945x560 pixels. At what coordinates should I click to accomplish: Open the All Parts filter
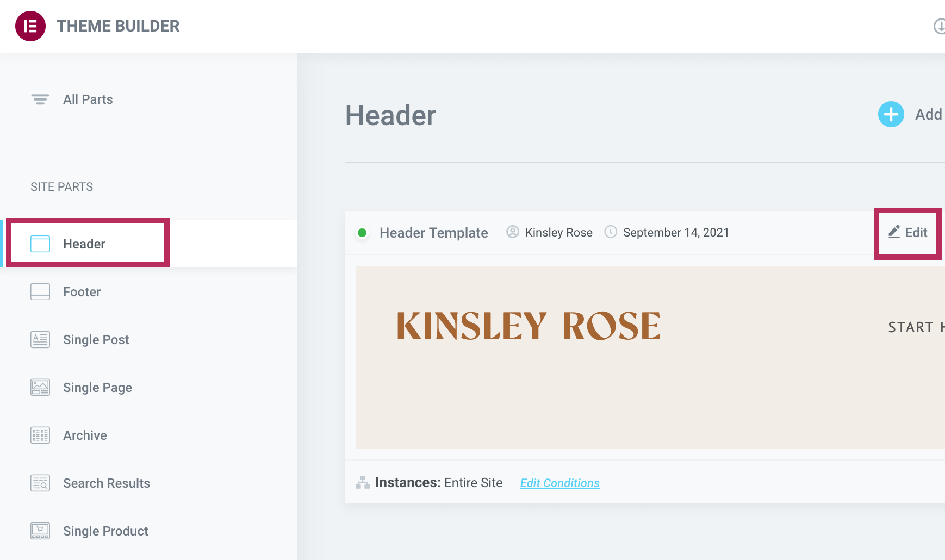coord(39,99)
